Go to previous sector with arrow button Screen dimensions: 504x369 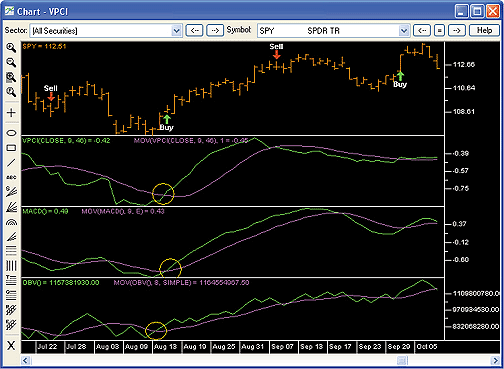194,31
